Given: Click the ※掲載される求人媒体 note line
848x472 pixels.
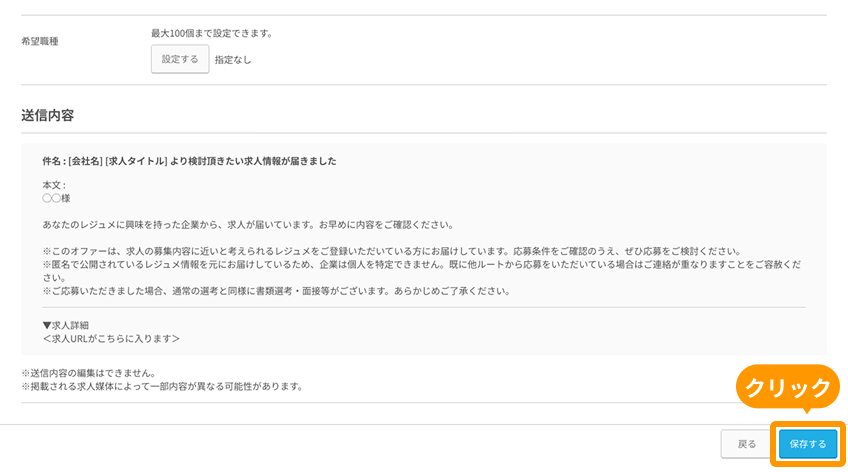Looking at the screenshot, I should coord(163,387).
